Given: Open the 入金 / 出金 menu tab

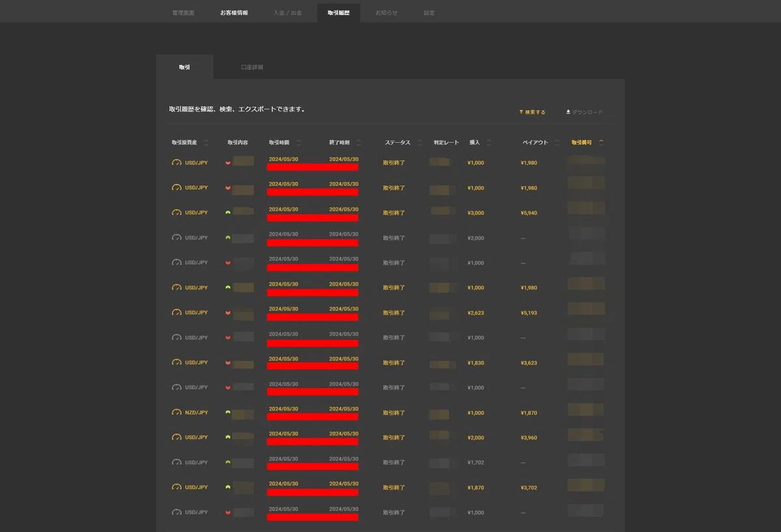Looking at the screenshot, I should (x=288, y=13).
